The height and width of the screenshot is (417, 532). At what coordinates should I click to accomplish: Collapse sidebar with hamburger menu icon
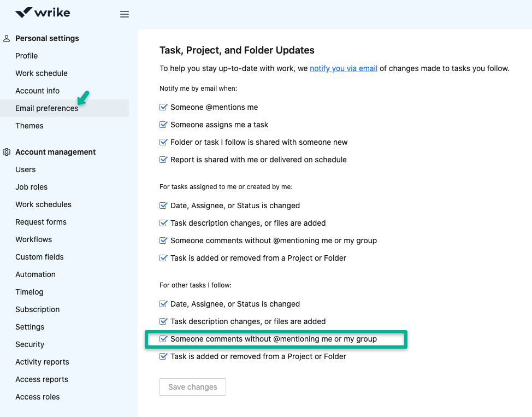125,14
